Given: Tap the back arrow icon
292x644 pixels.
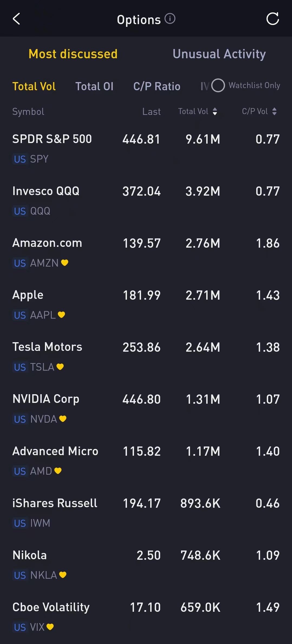Looking at the screenshot, I should pyautogui.click(x=17, y=19).
